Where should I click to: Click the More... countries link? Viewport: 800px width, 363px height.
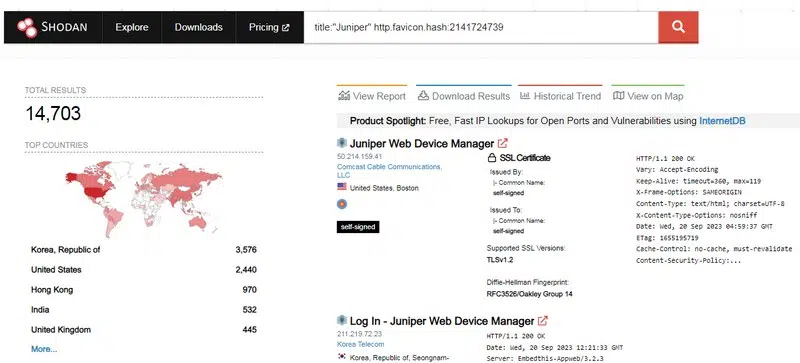[44, 349]
